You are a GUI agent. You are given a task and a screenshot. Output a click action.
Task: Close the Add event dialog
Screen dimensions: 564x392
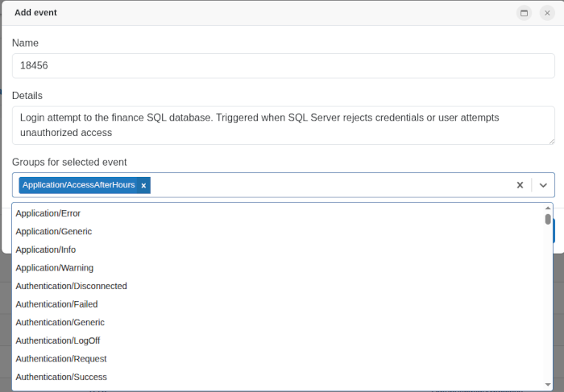547,13
